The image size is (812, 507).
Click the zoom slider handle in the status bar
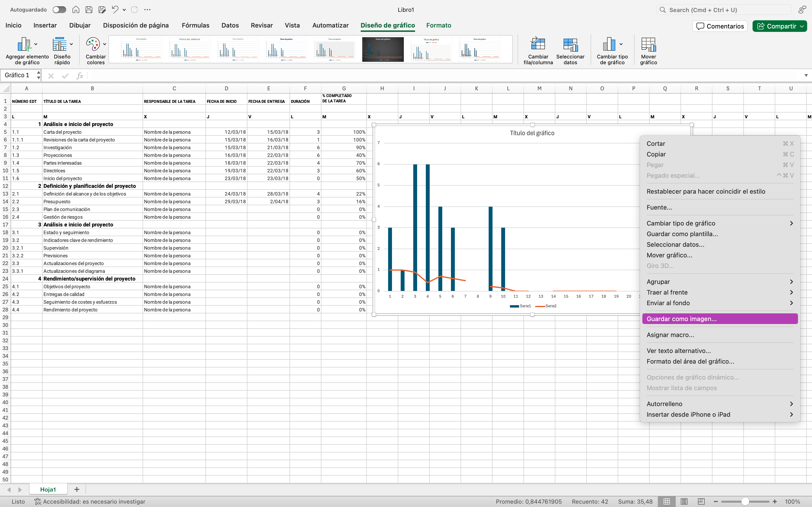(x=745, y=502)
